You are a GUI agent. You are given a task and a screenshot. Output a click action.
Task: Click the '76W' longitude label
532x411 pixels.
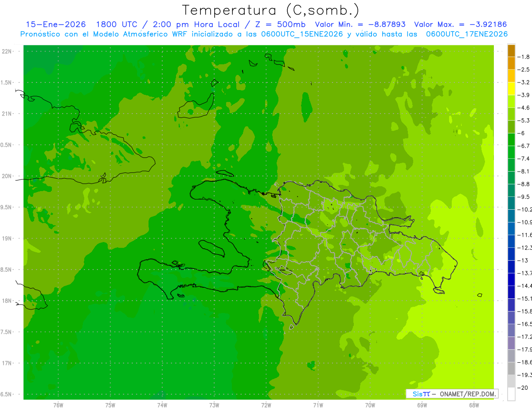tap(58, 405)
